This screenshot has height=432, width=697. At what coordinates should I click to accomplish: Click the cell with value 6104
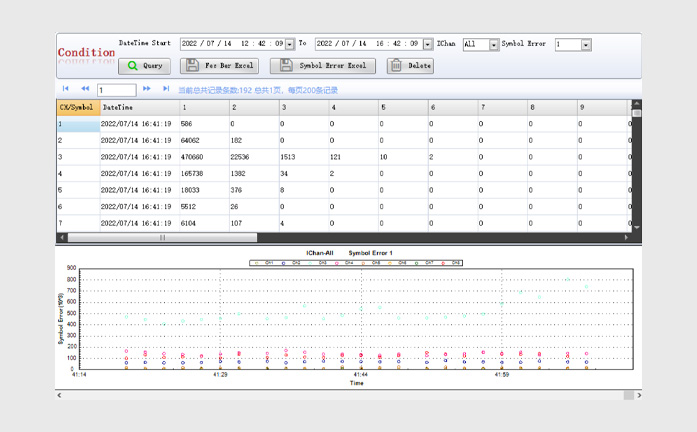204,223
